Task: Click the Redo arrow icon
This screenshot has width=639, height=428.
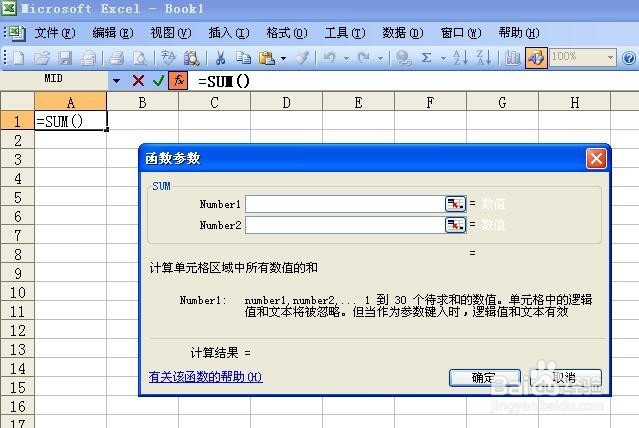Action: [x=364, y=58]
